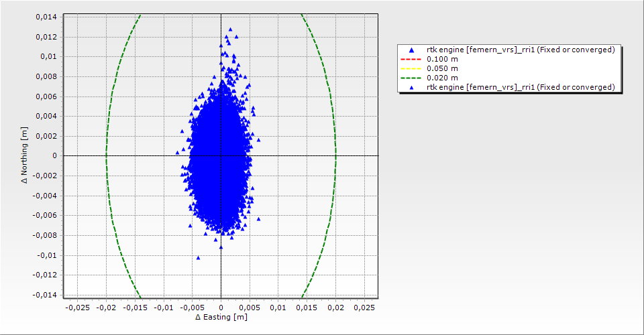Select the 0.020 m legend label
This screenshot has width=644, height=335.
(x=442, y=78)
